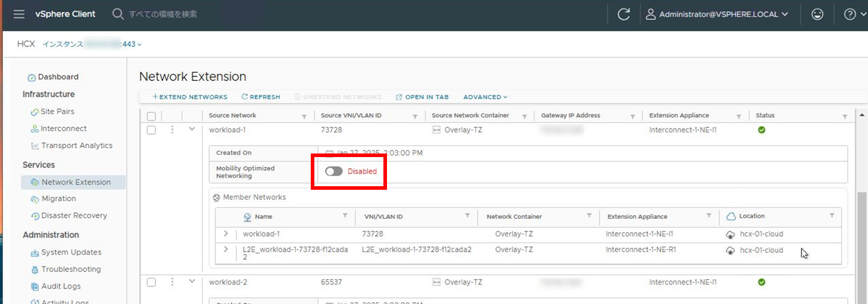Filter the Extension Appliance column in main table
Screen dimensions: 868x304
pyautogui.click(x=739, y=117)
